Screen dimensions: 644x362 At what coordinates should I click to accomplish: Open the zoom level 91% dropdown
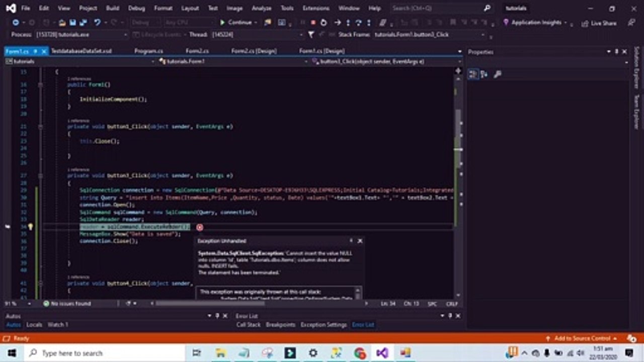pyautogui.click(x=30, y=304)
